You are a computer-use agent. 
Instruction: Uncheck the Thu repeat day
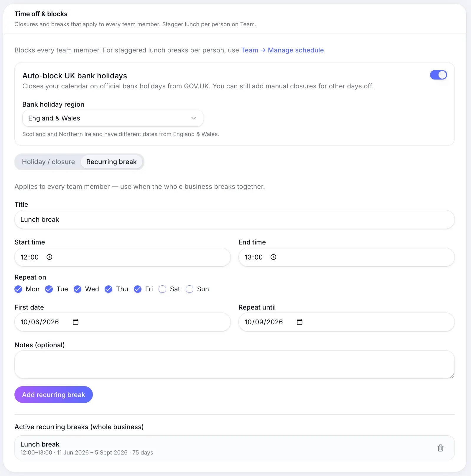tap(108, 289)
